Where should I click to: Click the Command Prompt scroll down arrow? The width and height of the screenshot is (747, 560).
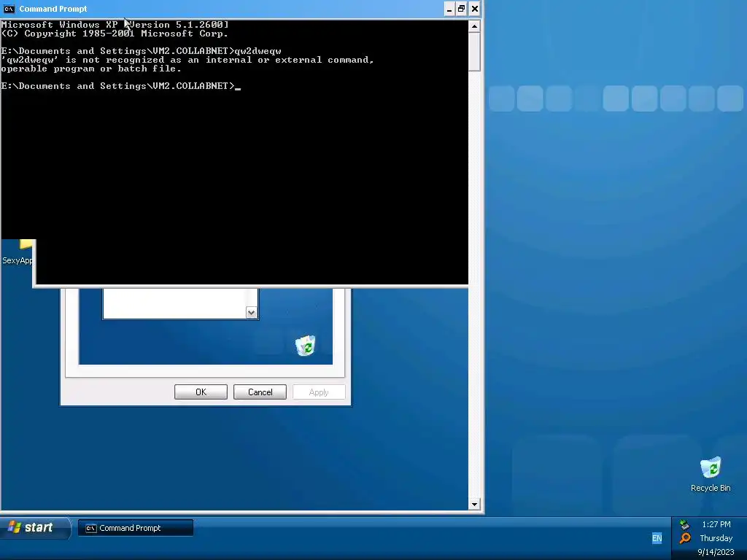tap(474, 505)
